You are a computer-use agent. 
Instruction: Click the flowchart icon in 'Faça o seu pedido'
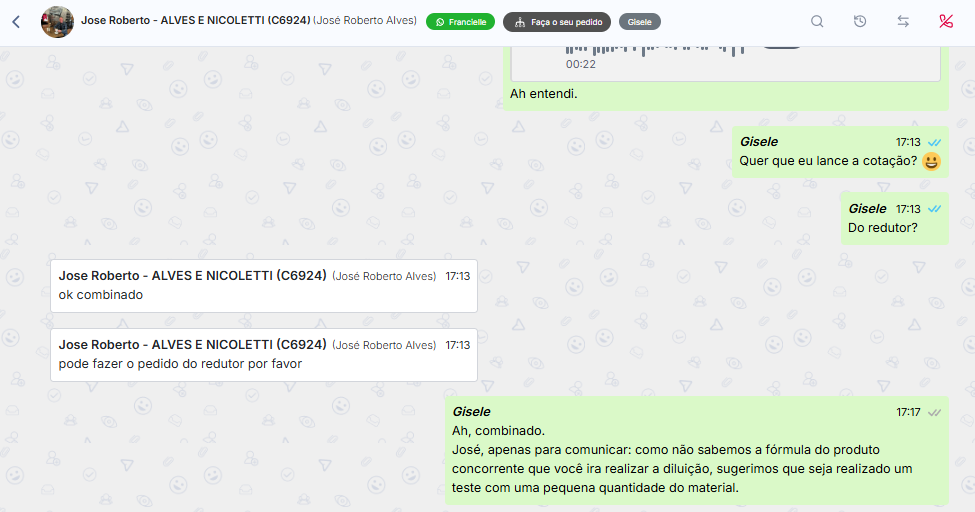click(x=520, y=22)
